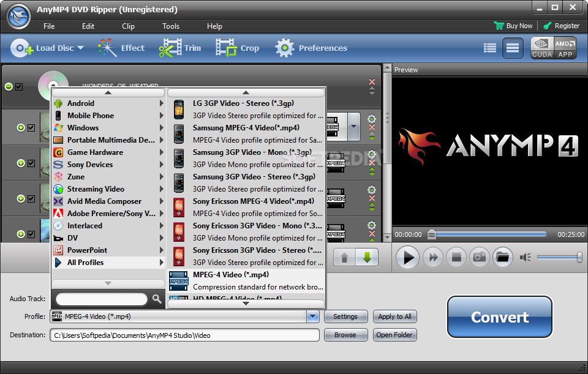Delete first title with red X
This screenshot has width=588, height=374.
[372, 127]
